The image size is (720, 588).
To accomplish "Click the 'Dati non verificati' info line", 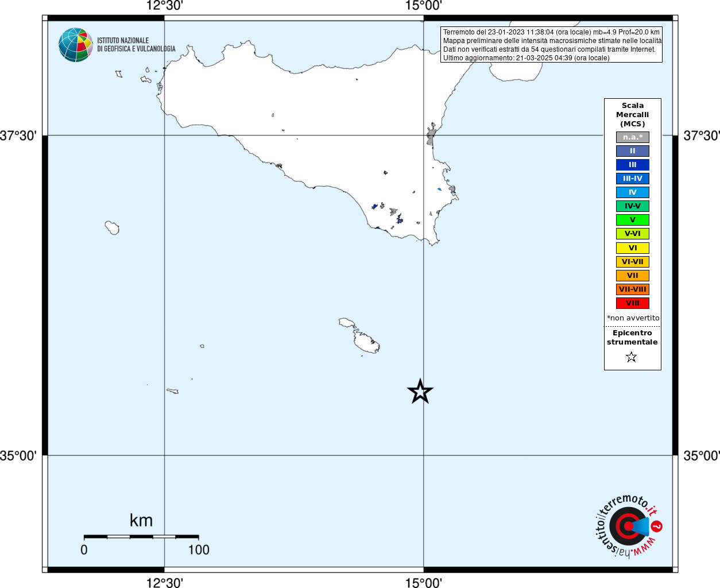I will [x=549, y=49].
